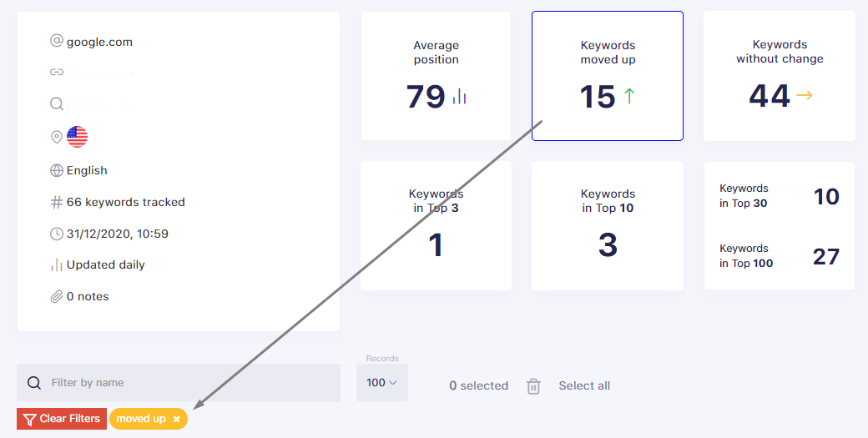Image resolution: width=868 pixels, height=438 pixels.
Task: Type in the Filter by name field
Action: (x=188, y=382)
